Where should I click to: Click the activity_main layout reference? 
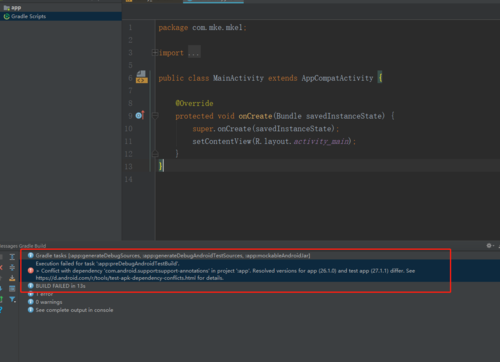(321, 141)
